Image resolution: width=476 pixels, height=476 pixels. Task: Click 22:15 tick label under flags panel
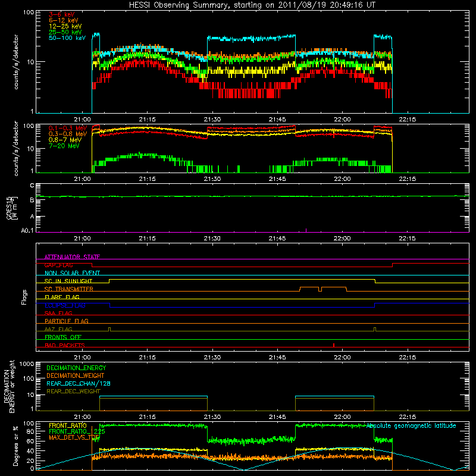[407, 358]
